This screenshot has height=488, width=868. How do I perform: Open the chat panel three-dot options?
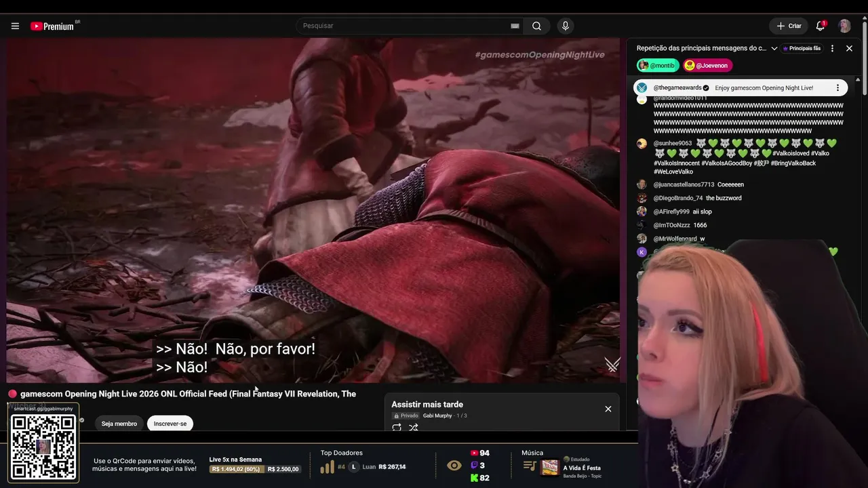pyautogui.click(x=832, y=49)
